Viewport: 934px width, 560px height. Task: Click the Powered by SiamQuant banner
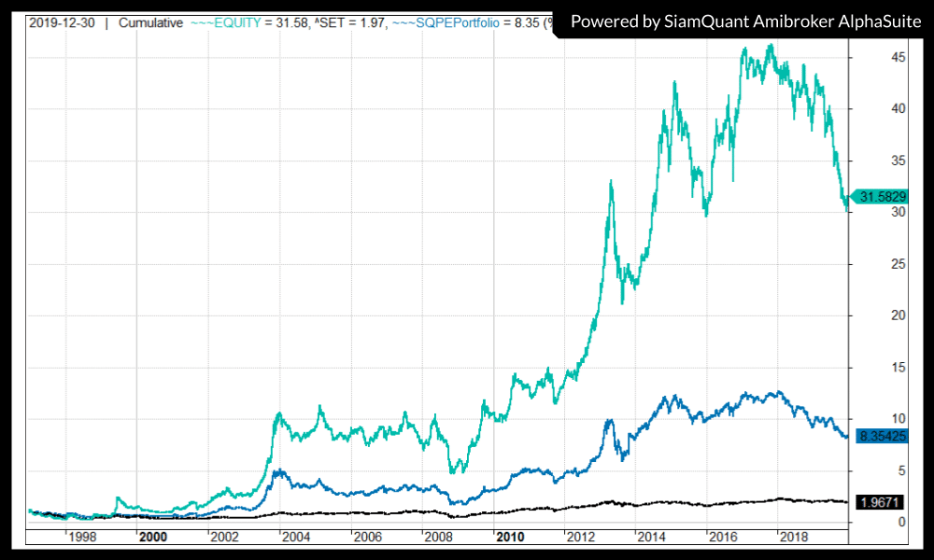pyautogui.click(x=742, y=21)
